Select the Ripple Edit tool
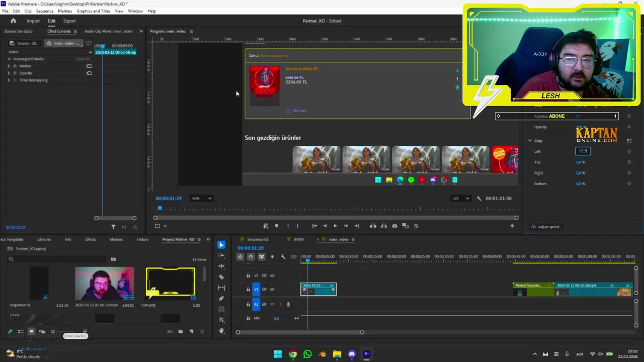The width and height of the screenshot is (644, 362). tap(221, 266)
